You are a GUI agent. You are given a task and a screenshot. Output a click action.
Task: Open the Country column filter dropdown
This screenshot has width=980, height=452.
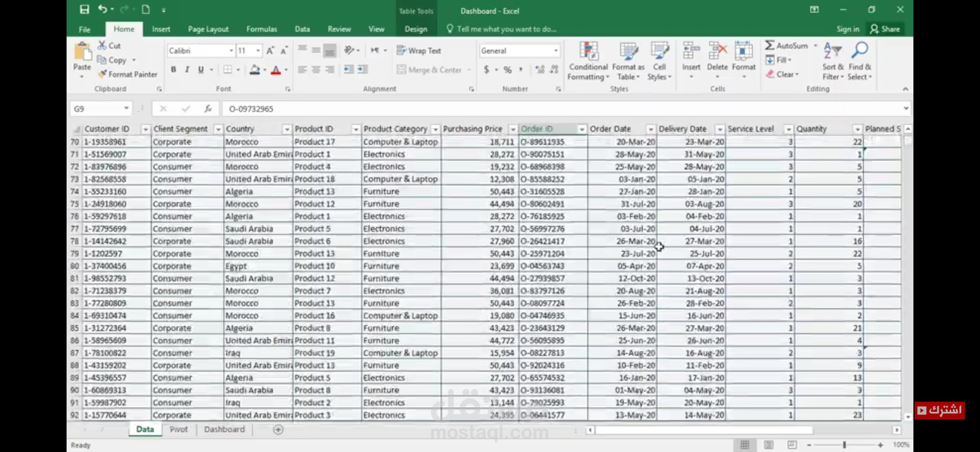click(x=286, y=129)
